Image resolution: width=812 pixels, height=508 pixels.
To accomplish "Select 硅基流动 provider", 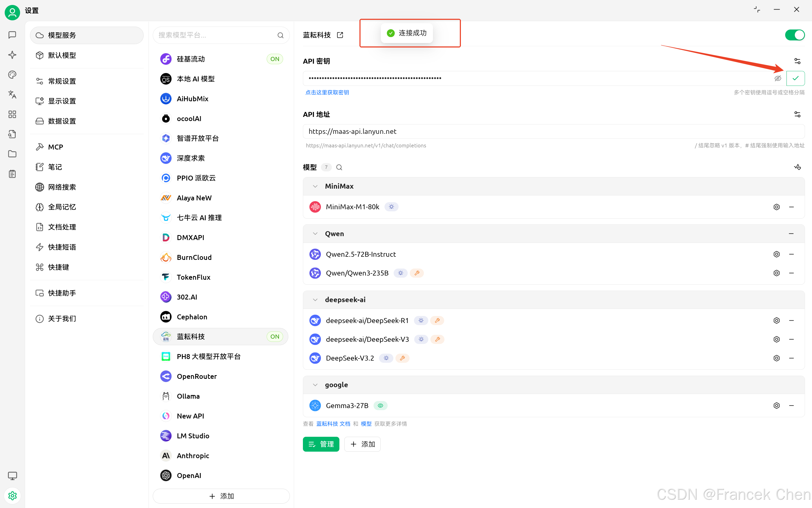I will pos(221,59).
